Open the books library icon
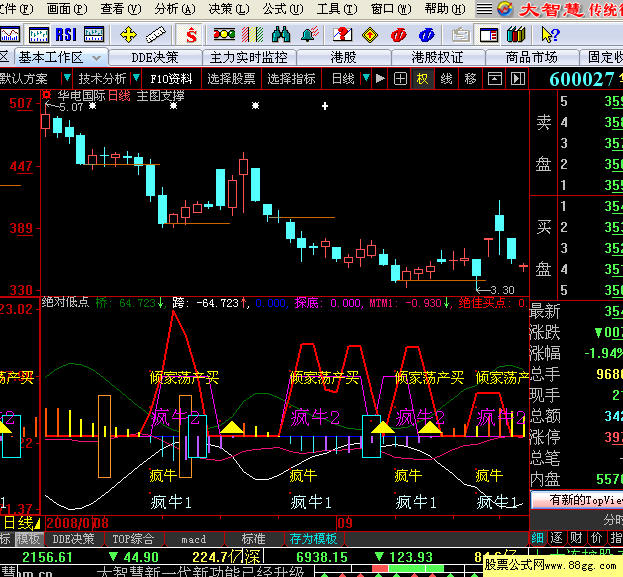The image size is (623, 577). pos(516,35)
